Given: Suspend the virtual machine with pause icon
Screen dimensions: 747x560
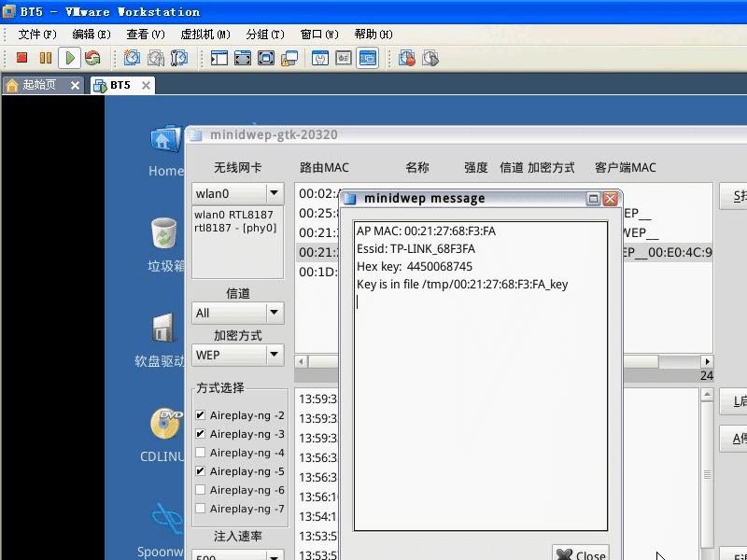Looking at the screenshot, I should [x=46, y=58].
